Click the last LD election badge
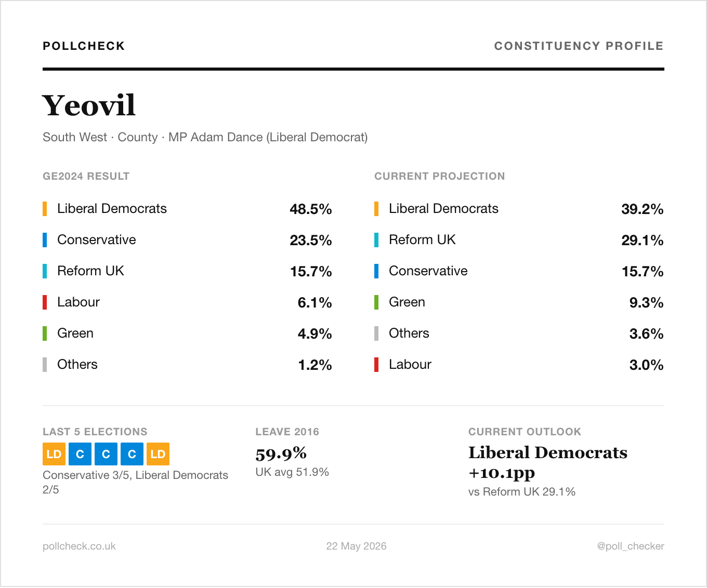Screen dimensions: 707x588 (x=158, y=454)
